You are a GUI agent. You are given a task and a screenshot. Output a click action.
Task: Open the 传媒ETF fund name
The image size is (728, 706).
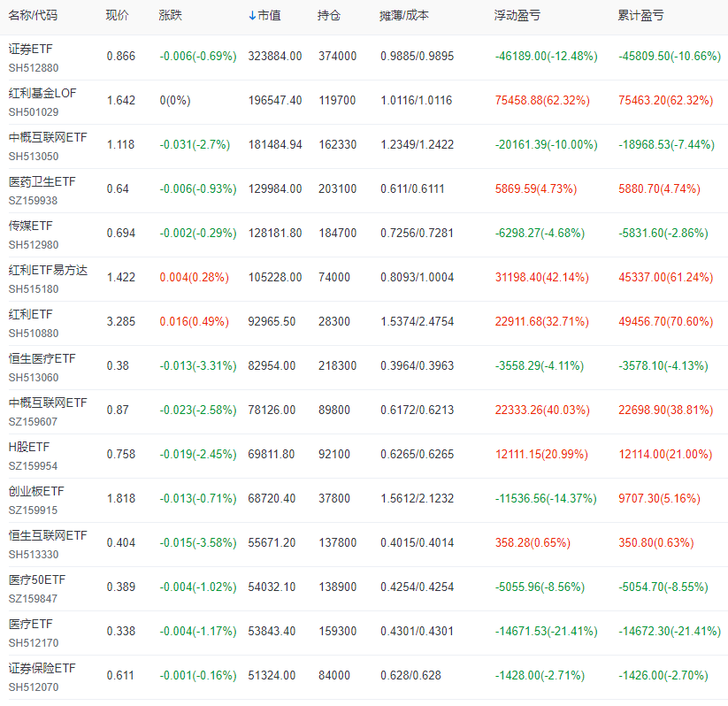(x=31, y=226)
